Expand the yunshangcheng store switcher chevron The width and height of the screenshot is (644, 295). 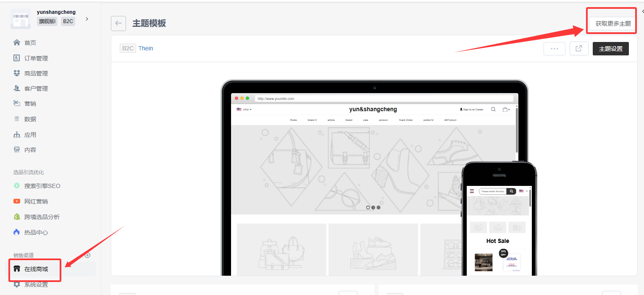(87, 19)
